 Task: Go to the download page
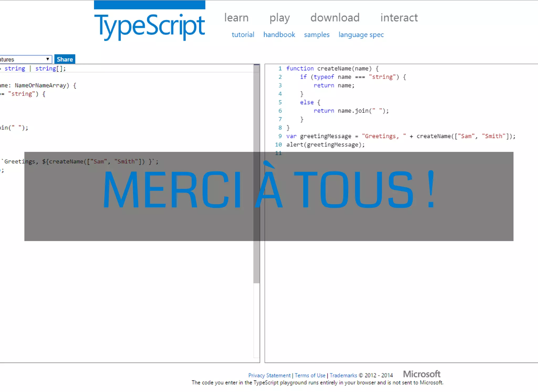tap(335, 18)
